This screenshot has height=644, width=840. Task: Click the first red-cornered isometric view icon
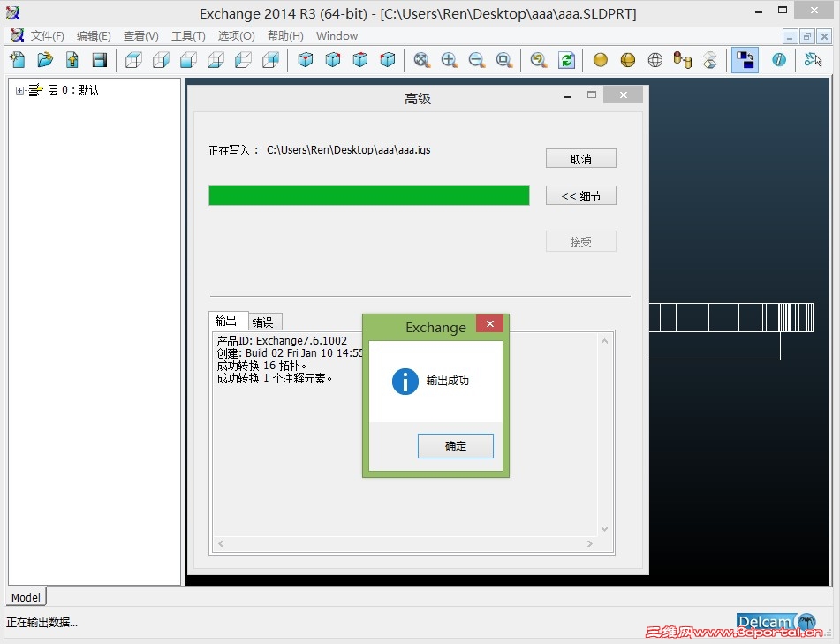tap(306, 59)
